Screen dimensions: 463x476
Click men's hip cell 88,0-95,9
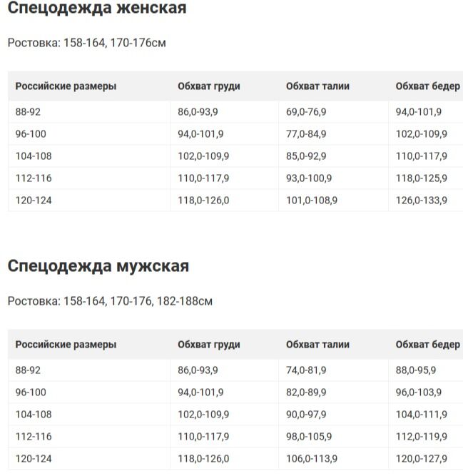[x=416, y=370]
